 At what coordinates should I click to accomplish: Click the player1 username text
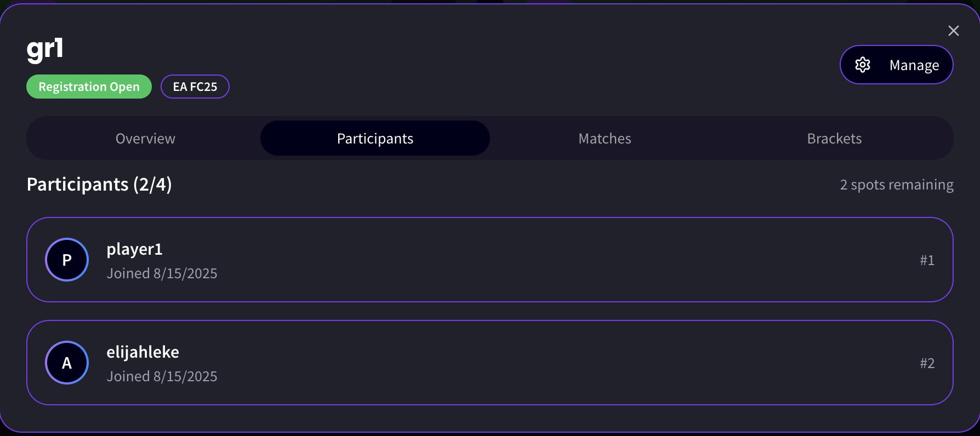click(134, 249)
